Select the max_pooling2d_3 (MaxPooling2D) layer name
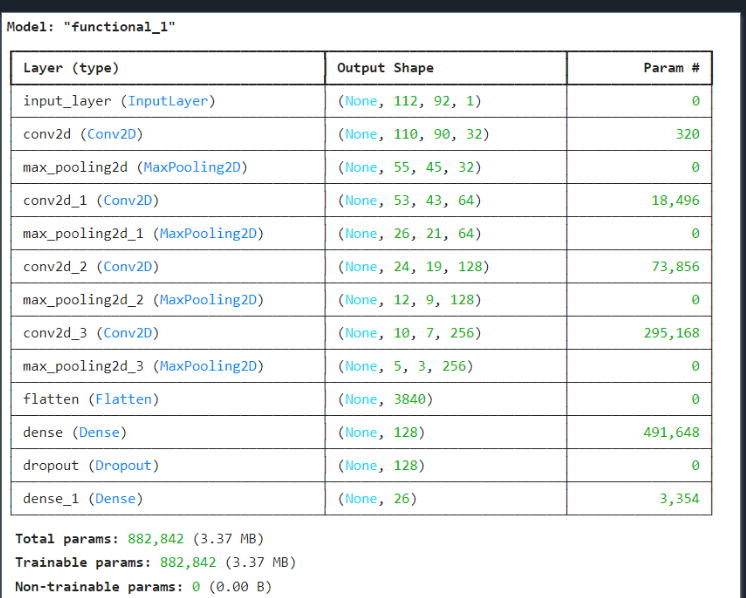This screenshot has height=598, width=746. point(144,366)
